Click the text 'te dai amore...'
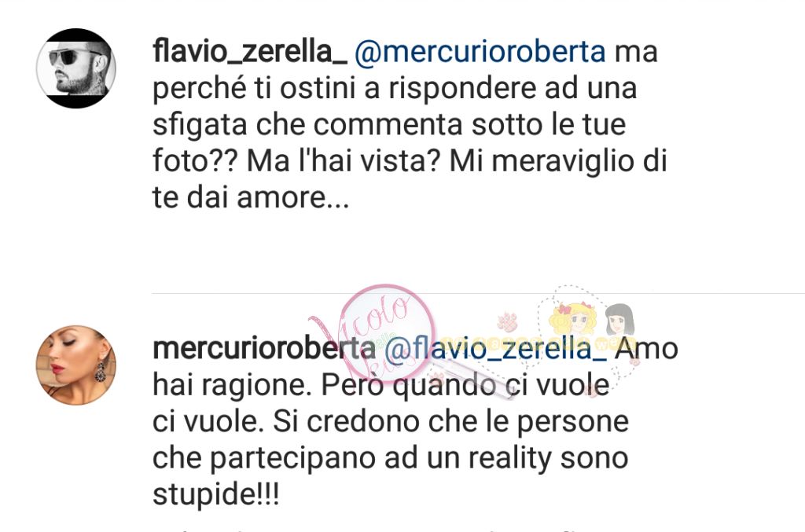The image size is (805, 532). (251, 197)
